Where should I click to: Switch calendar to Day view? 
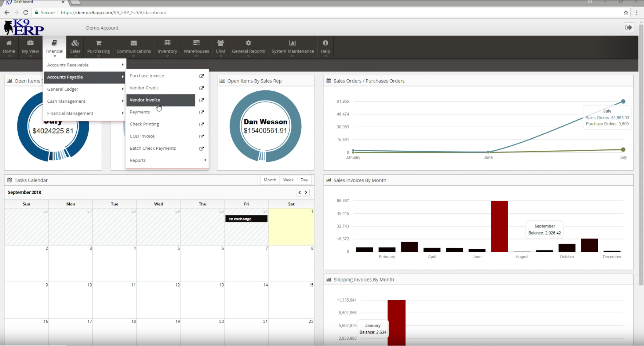point(304,180)
